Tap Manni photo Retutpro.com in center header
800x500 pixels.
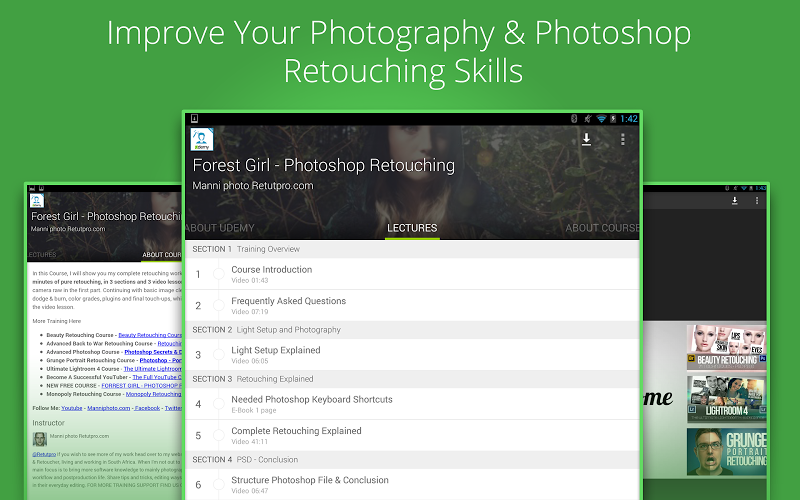coord(253,186)
